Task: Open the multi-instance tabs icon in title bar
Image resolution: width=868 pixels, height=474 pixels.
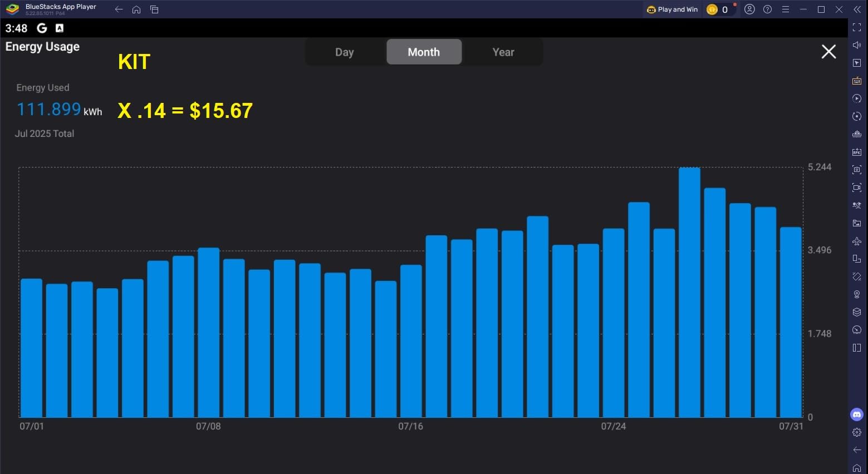Action: click(154, 9)
